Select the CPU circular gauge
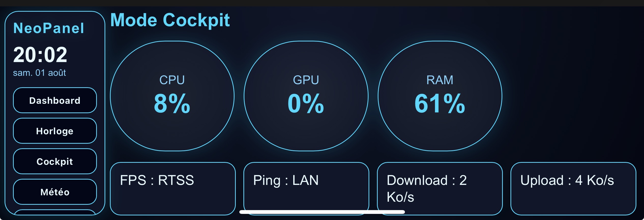644x220 pixels. (x=172, y=96)
